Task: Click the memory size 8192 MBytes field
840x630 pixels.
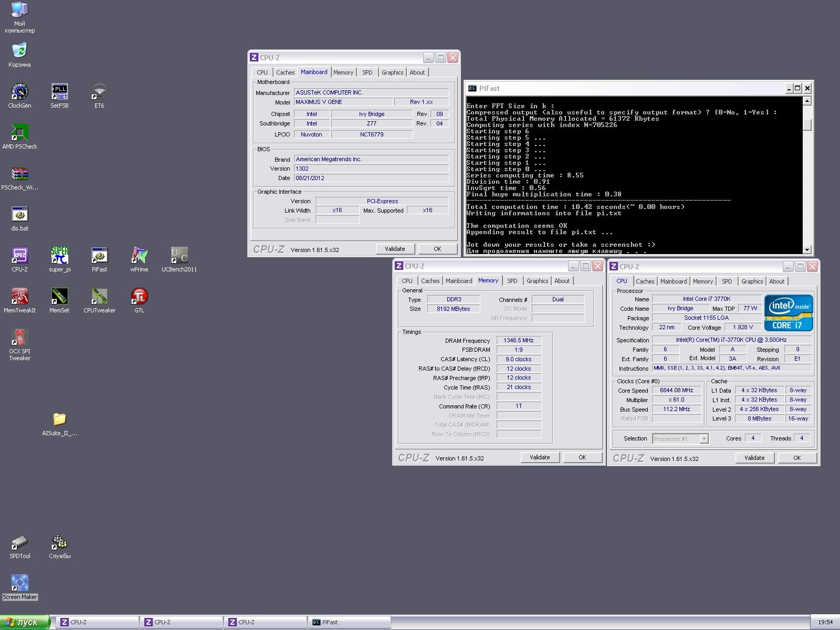Action: pyautogui.click(x=454, y=309)
